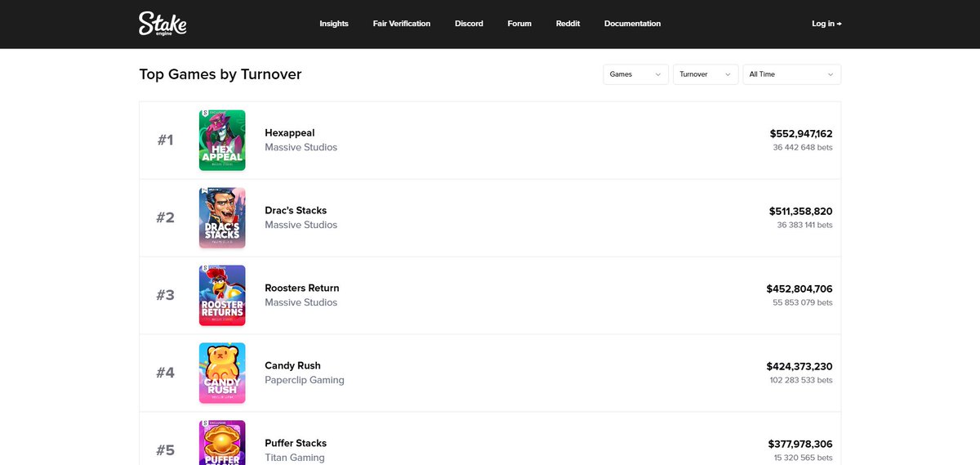Click the 36 383 141 bets count
Image resolution: width=980 pixels, height=465 pixels.
click(805, 226)
